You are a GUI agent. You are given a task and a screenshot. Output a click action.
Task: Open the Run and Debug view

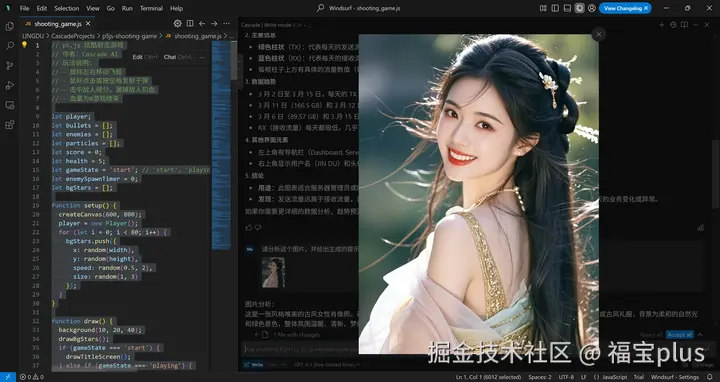(10, 85)
